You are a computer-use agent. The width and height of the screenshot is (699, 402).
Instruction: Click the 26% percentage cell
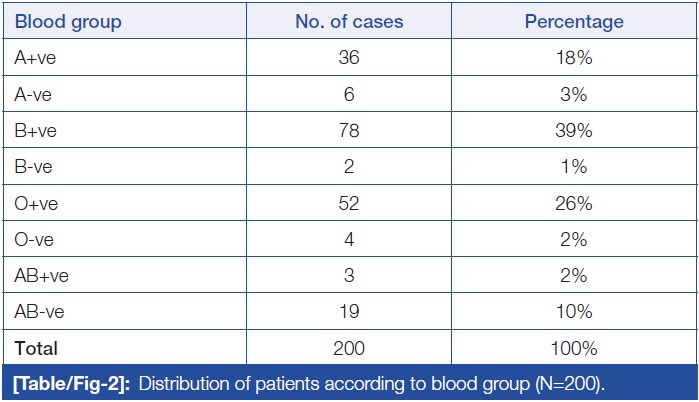pos(574,204)
